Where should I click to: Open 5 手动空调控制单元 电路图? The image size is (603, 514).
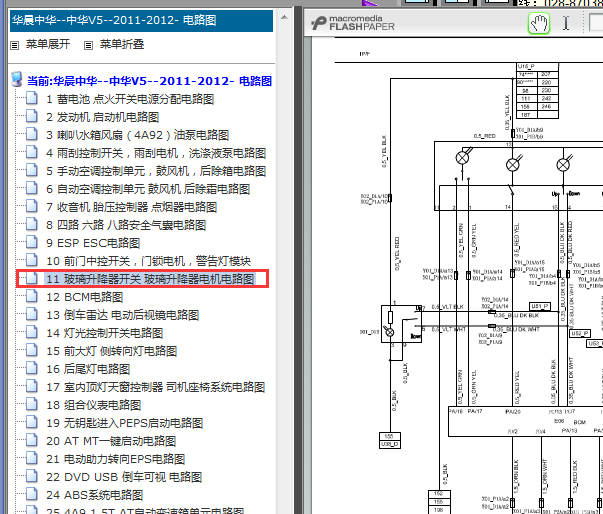pyautogui.click(x=156, y=171)
